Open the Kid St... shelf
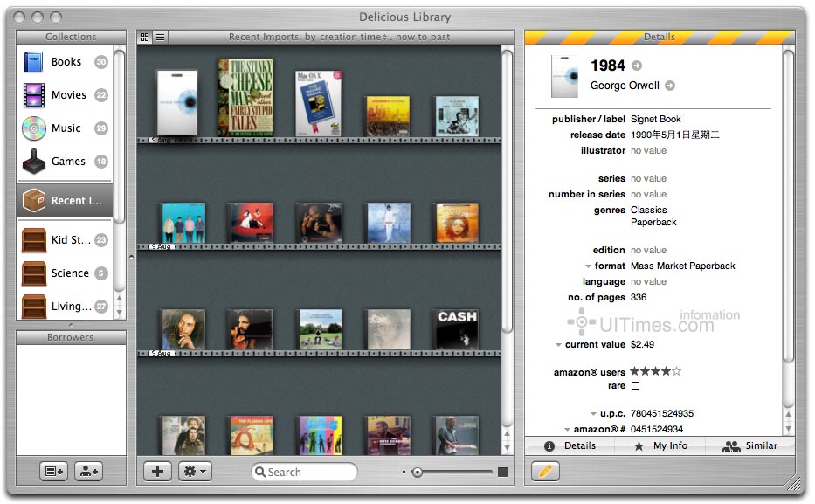The image size is (815, 504). click(65, 240)
